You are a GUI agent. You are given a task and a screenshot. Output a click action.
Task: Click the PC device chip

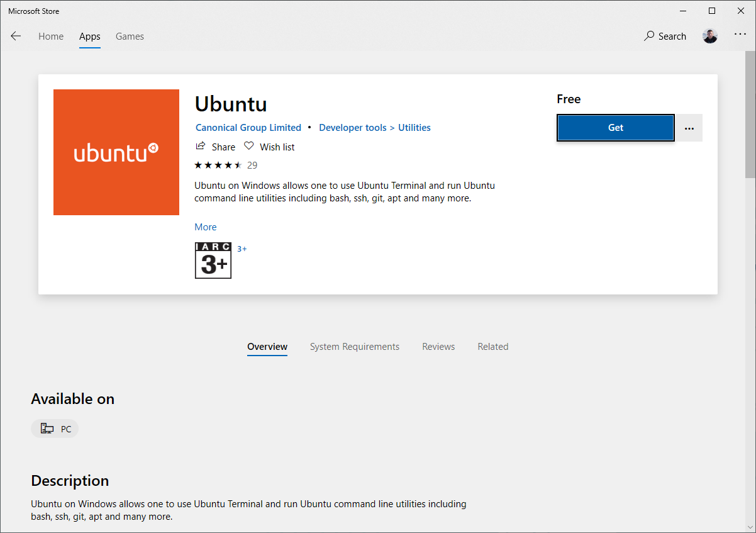coord(55,429)
